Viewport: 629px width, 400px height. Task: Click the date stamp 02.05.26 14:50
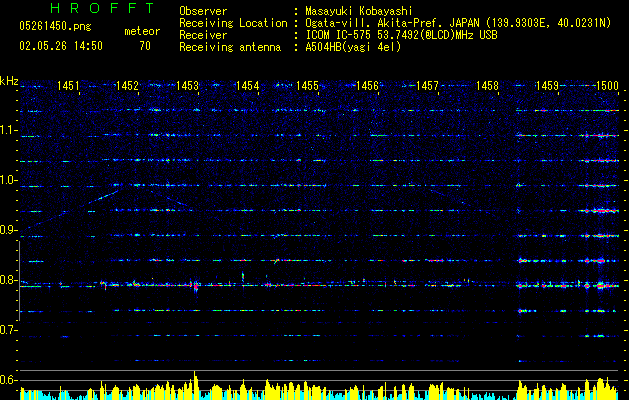[x=61, y=46]
